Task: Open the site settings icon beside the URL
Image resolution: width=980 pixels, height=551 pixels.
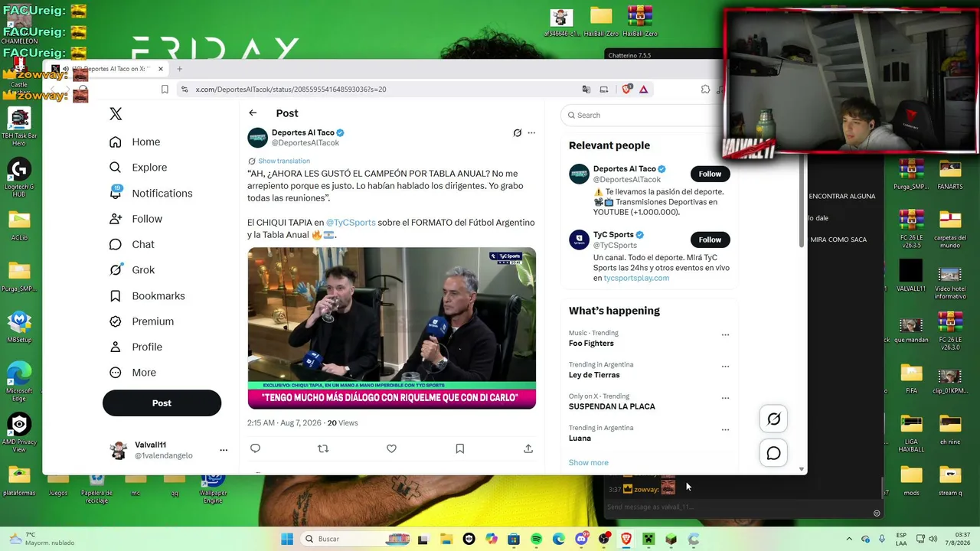Action: click(184, 90)
